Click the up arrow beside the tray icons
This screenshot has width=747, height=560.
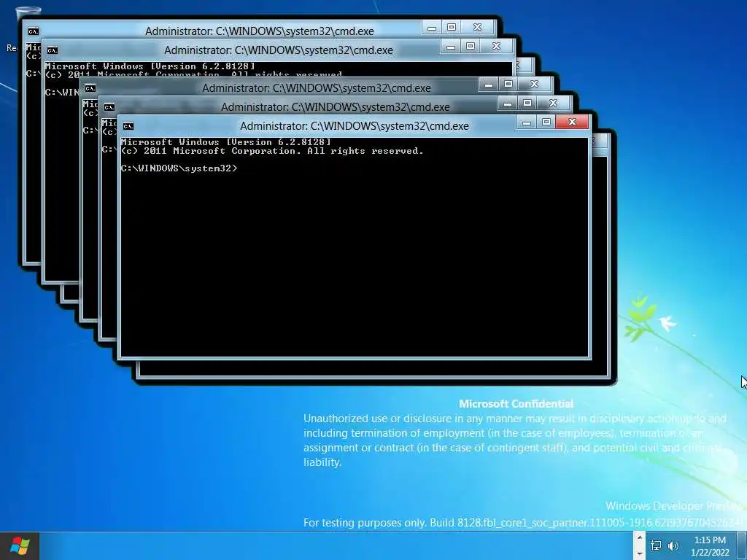point(639,538)
